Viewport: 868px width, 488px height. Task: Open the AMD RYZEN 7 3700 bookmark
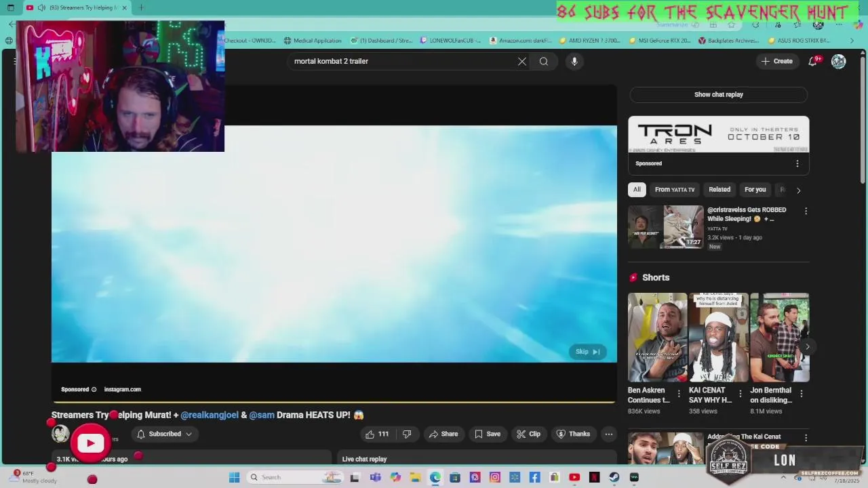[x=590, y=41]
